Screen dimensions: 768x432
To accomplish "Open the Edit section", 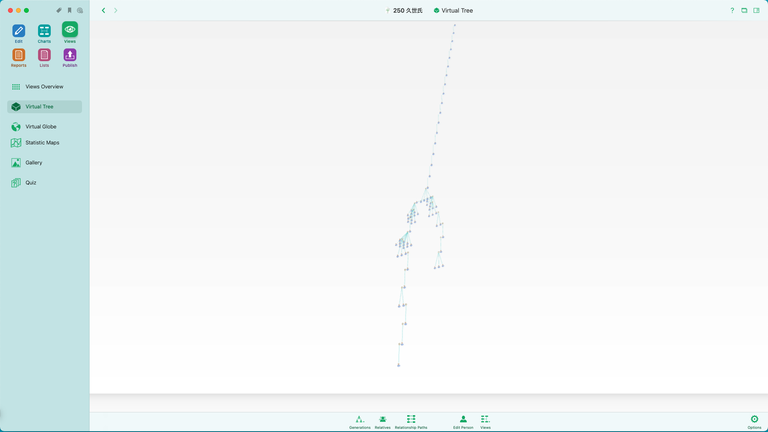I will click(19, 33).
